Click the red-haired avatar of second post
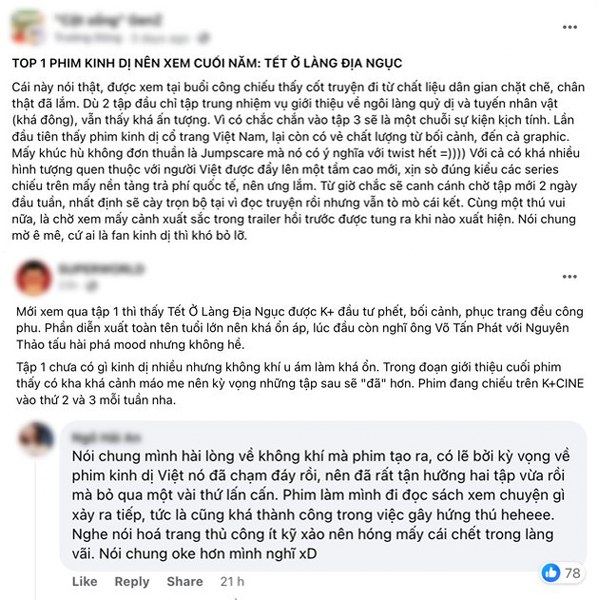This screenshot has height=600, width=597. (34, 278)
